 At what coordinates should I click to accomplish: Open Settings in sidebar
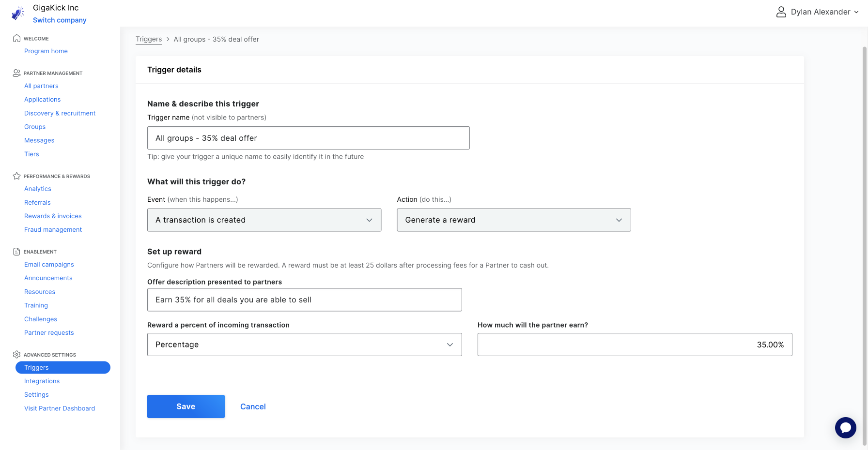coord(36,395)
